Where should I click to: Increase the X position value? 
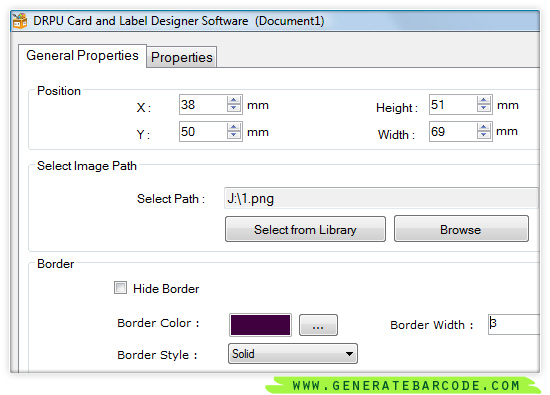tap(234, 100)
